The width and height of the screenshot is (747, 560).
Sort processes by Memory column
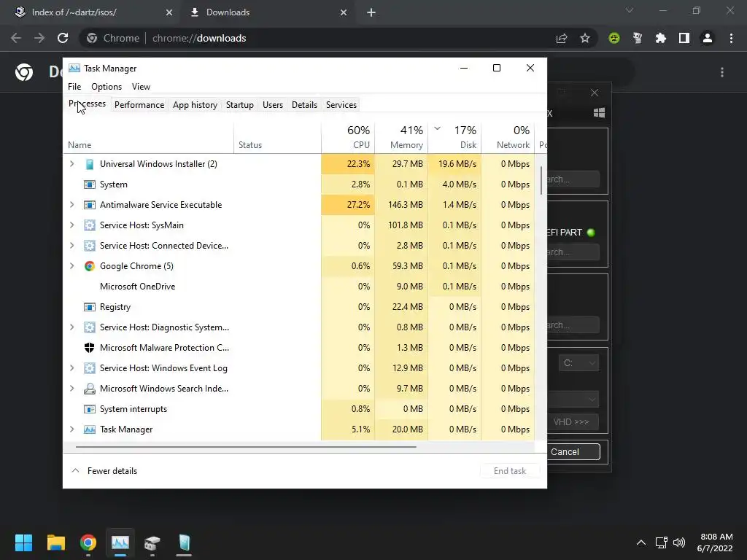coord(401,137)
